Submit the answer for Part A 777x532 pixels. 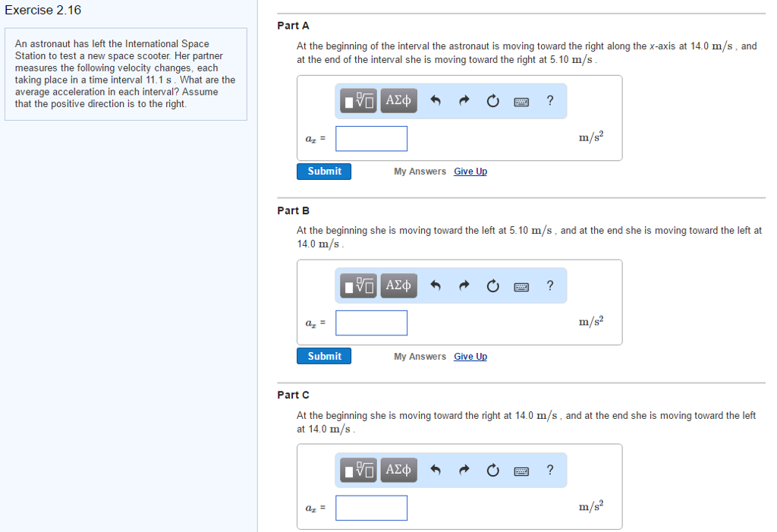[324, 172]
